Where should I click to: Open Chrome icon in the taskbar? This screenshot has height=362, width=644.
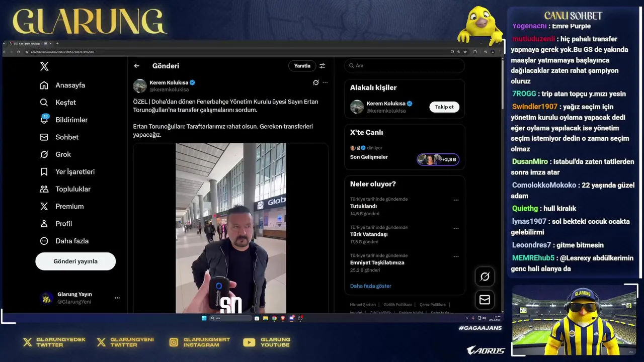point(274,318)
